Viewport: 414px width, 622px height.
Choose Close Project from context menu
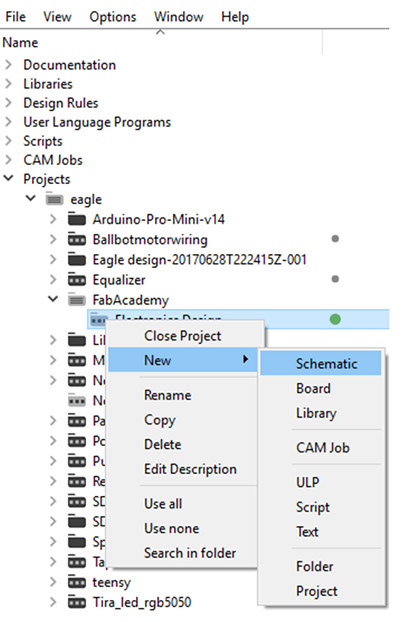point(182,336)
